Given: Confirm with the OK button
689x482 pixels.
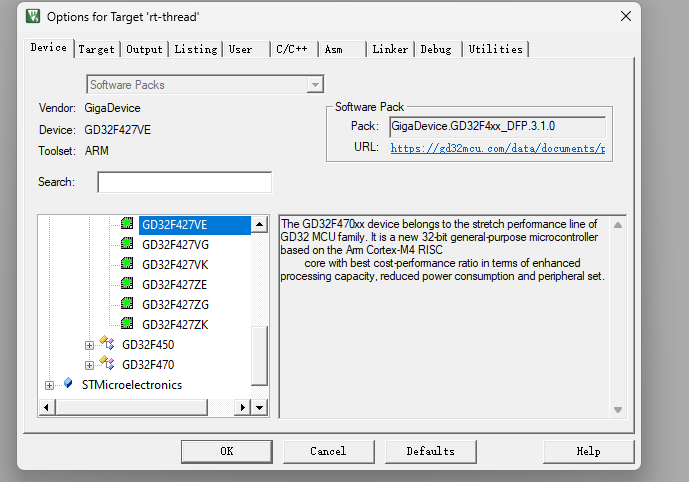Looking at the screenshot, I should (x=227, y=451).
